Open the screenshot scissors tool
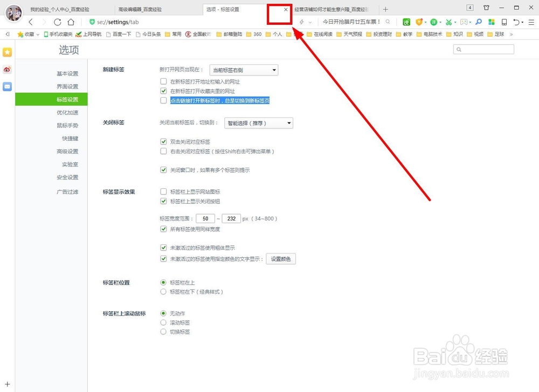 click(448, 23)
